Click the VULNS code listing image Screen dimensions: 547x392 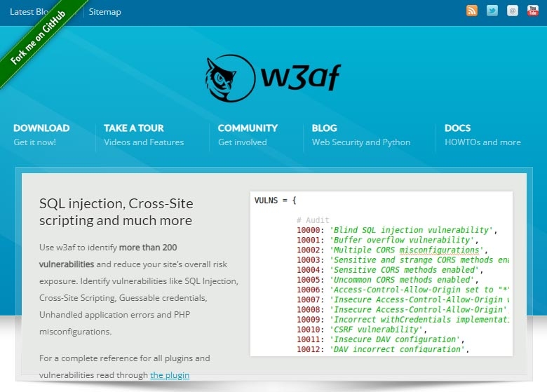click(x=381, y=273)
